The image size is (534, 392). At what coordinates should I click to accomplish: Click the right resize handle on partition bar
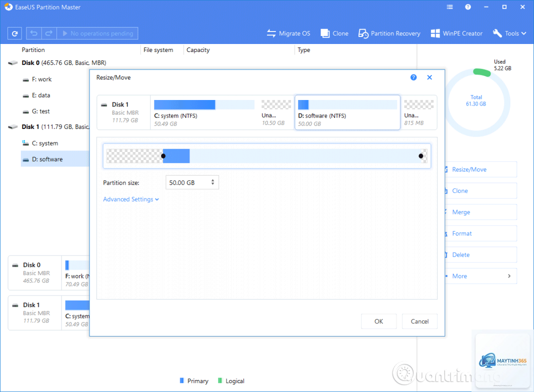tap(421, 156)
